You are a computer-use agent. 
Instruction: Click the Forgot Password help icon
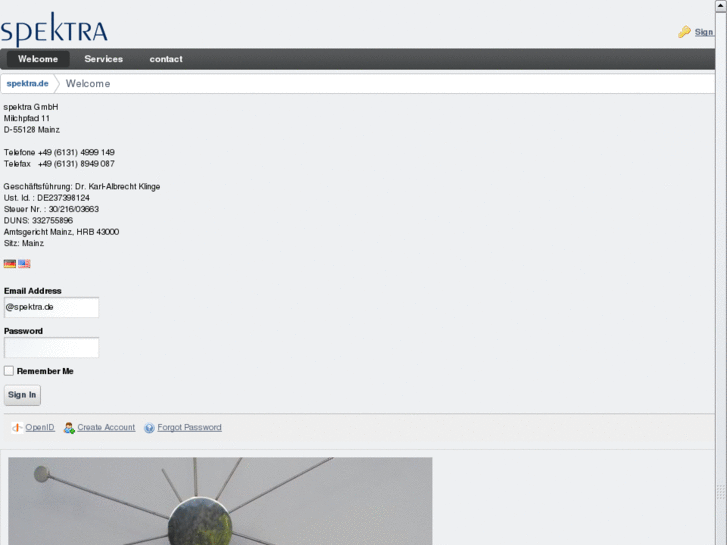click(149, 428)
